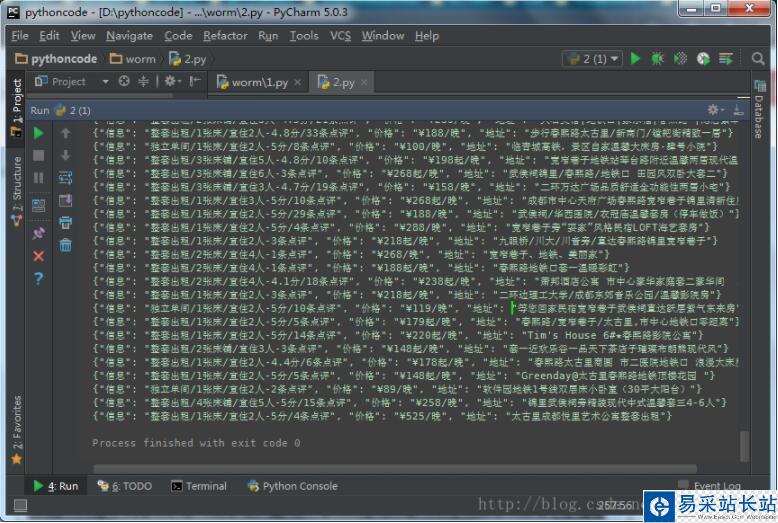Toggle the 2: Favorites side tool window
The height and width of the screenshot is (523, 778).
(16, 430)
